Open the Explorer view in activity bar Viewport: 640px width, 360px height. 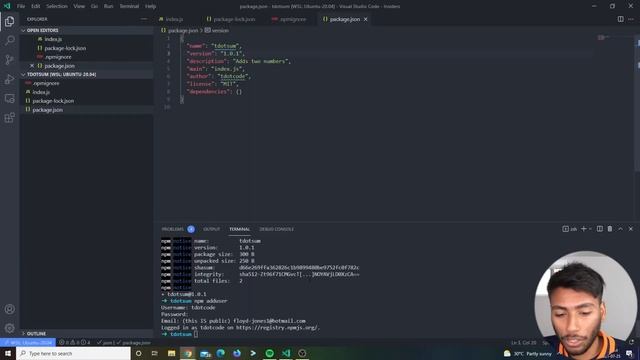point(9,21)
